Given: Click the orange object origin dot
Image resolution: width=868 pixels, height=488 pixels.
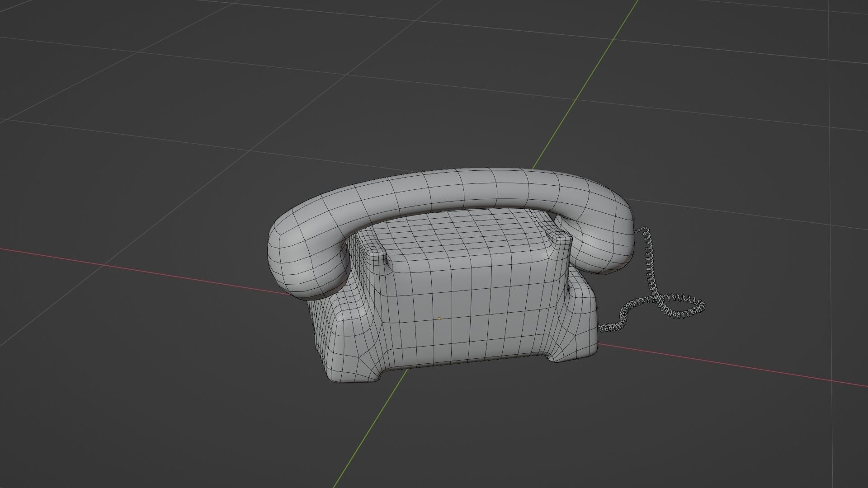Looking at the screenshot, I should (x=439, y=319).
